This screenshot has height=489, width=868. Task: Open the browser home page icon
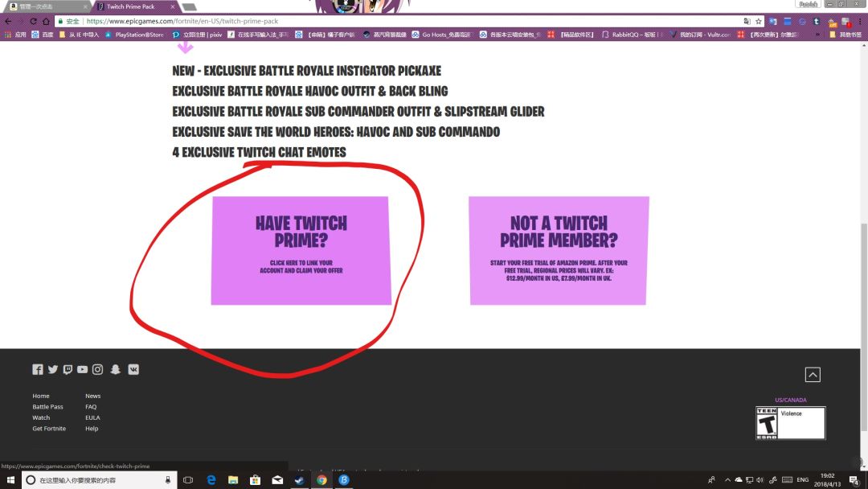[x=46, y=21]
